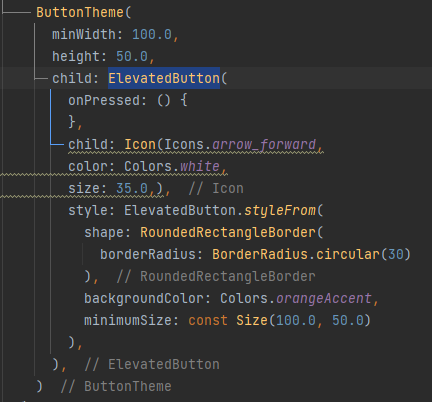The height and width of the screenshot is (402, 432).
Task: Click the // ButtonTheme closing comment hint
Action: click(x=116, y=386)
